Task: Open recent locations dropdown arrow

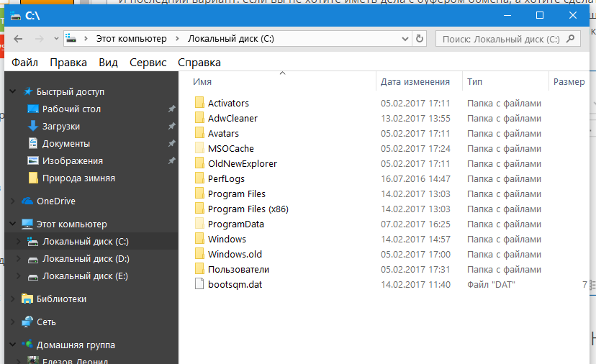Action: tap(56, 39)
